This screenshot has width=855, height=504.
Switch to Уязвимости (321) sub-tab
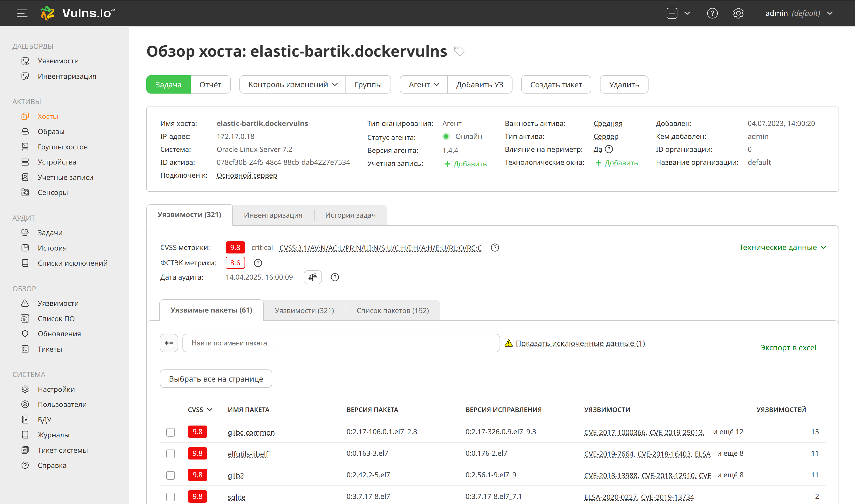[304, 310]
